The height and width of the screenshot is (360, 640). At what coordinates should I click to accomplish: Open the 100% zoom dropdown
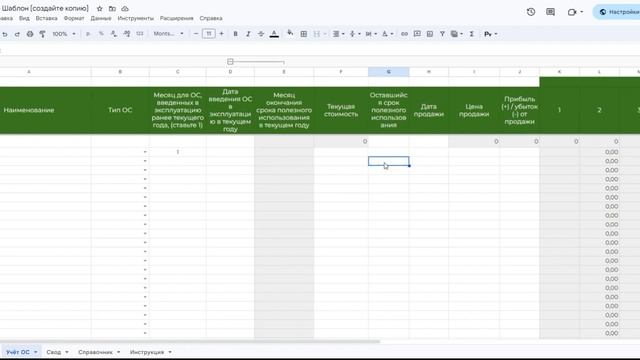point(64,34)
